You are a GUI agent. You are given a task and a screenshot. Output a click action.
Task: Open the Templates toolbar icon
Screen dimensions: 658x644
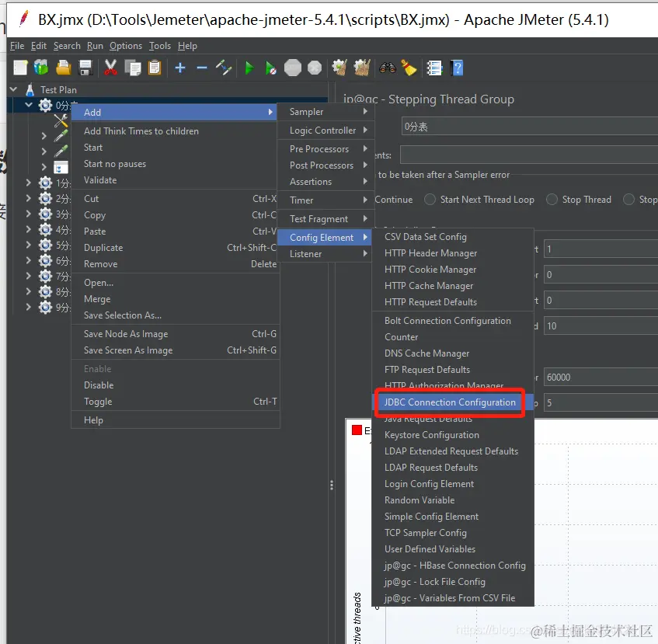pos(41,68)
